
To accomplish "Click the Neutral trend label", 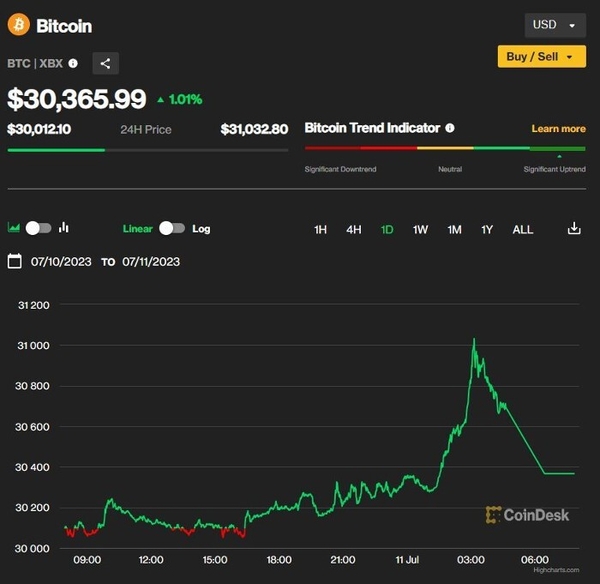I will (x=450, y=169).
